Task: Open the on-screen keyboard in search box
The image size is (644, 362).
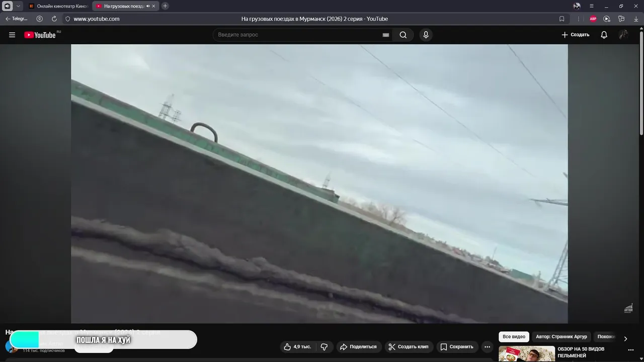Action: tap(386, 35)
